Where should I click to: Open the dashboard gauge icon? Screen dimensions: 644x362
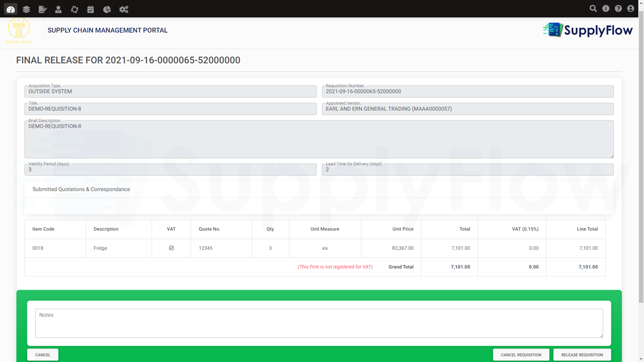point(11,9)
